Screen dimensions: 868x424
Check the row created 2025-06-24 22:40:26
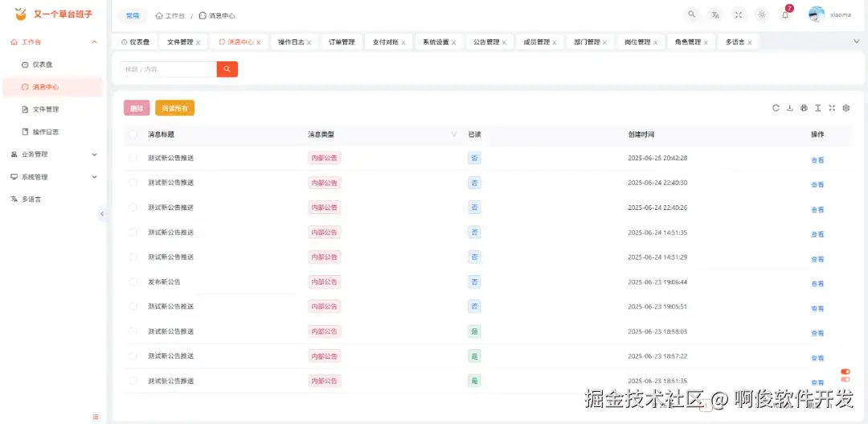coord(133,208)
